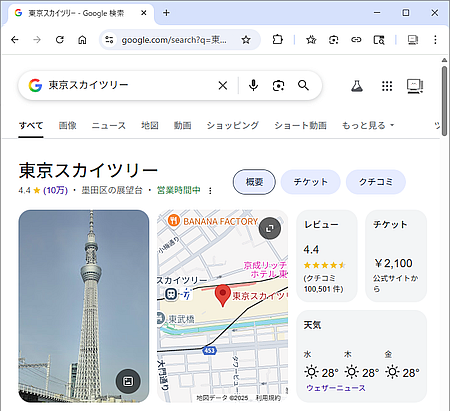
Task: Start voice search with microphone icon
Action: click(x=253, y=86)
